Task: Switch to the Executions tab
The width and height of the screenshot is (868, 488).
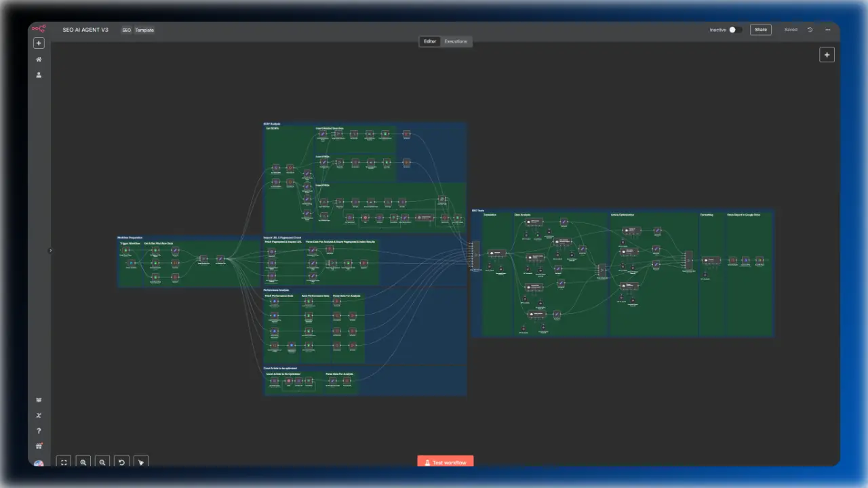Action: [456, 41]
